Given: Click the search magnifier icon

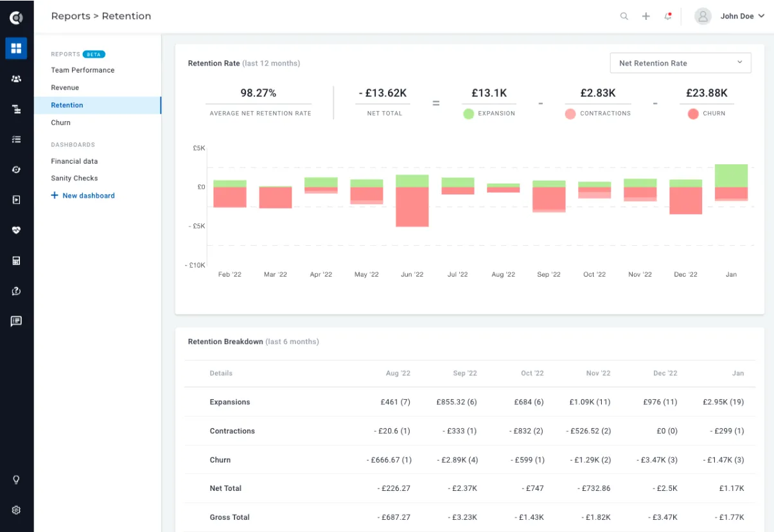Looking at the screenshot, I should click(x=624, y=16).
